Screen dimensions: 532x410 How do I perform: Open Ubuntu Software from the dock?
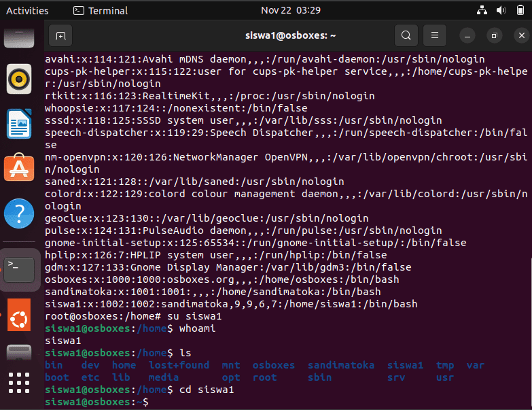tap(19, 167)
